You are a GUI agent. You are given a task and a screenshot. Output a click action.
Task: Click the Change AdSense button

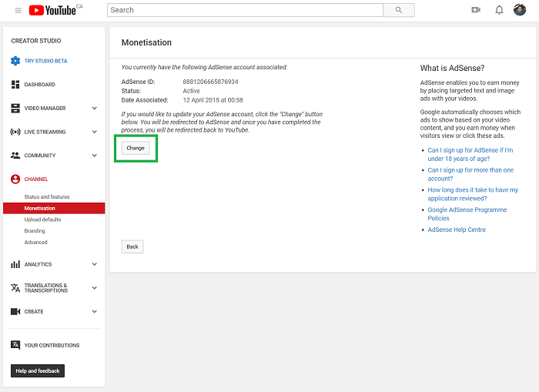coord(136,148)
